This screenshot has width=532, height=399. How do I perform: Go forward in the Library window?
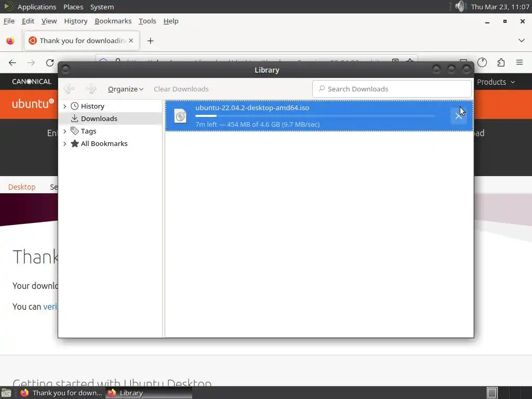pos(91,89)
